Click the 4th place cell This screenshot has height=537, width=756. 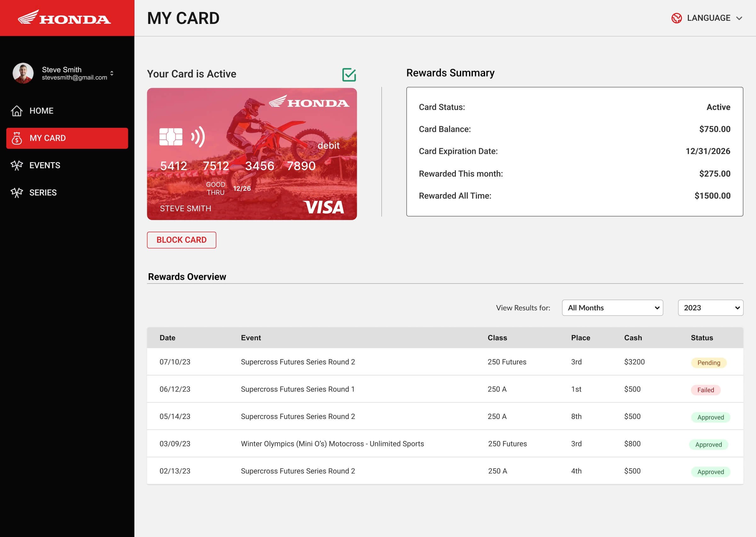pyautogui.click(x=576, y=471)
